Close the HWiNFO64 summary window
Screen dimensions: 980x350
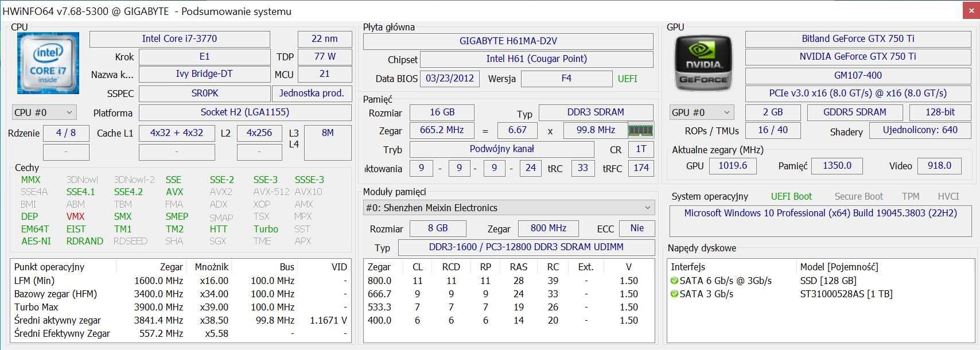[x=970, y=10]
